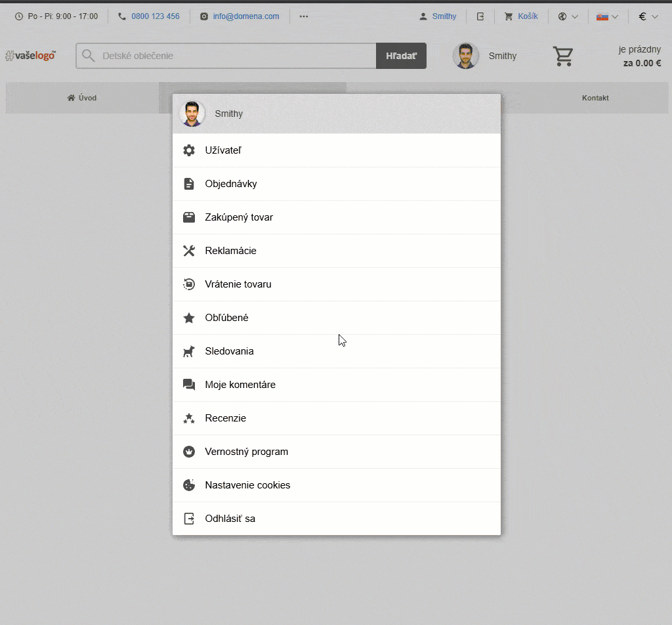Click the 'Po - Pi: 9:00 - 17:00' hours text

point(63,16)
